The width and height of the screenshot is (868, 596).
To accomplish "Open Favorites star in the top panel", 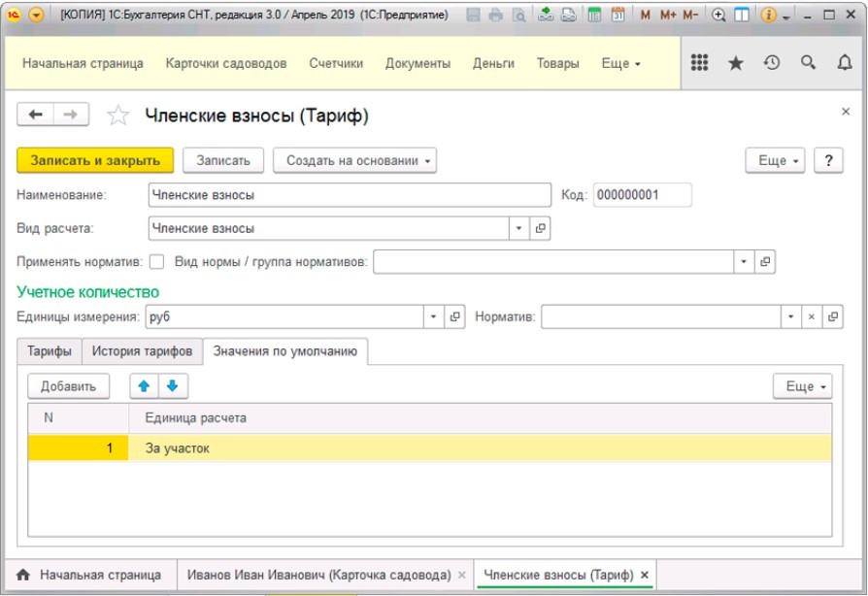I will (736, 63).
